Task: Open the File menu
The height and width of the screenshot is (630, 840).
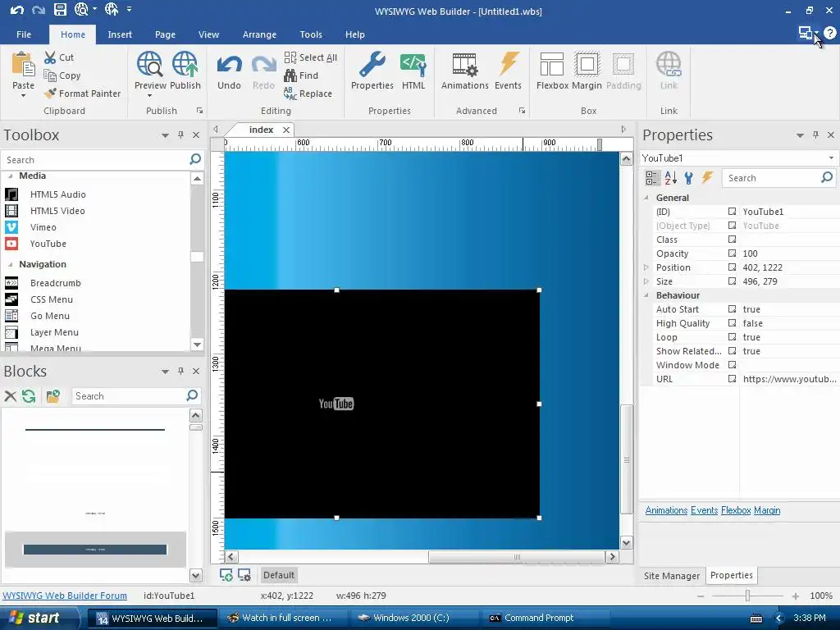Action: (x=24, y=34)
